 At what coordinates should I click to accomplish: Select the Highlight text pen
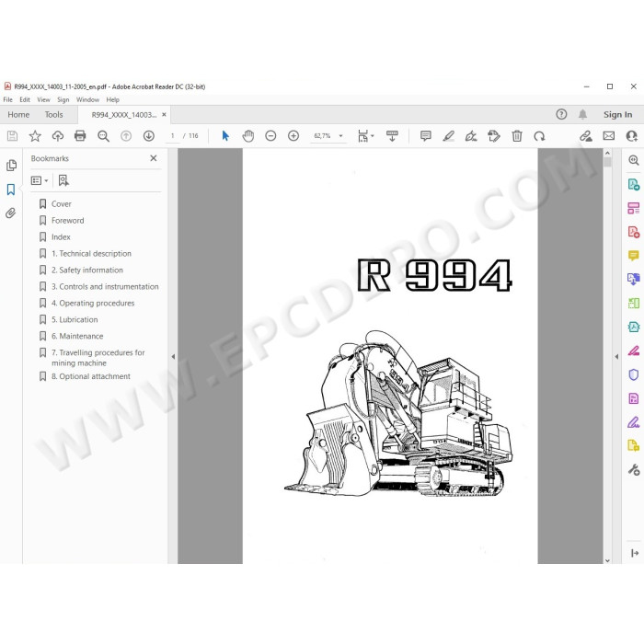[449, 136]
